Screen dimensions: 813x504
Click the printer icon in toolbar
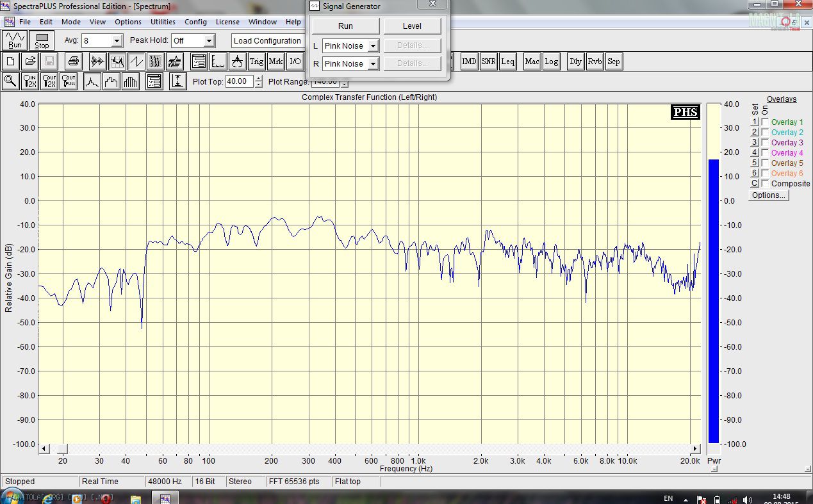coord(74,61)
